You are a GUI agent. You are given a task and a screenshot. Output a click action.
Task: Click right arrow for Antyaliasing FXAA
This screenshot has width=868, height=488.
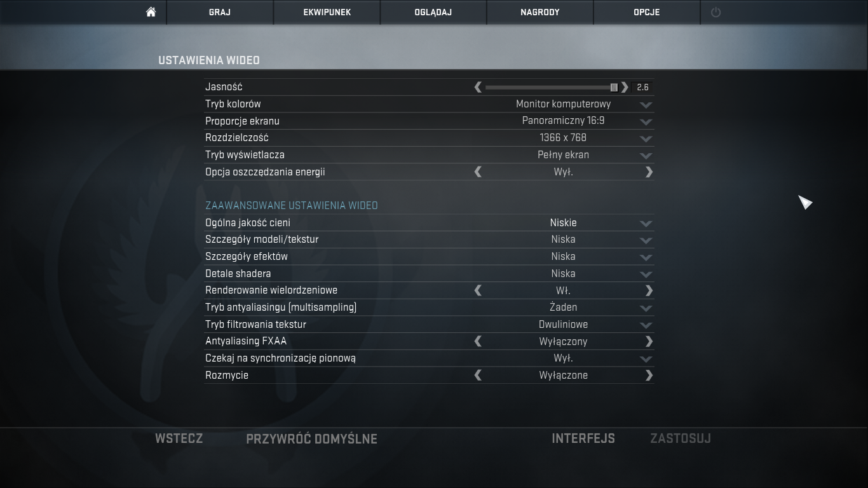[649, 341]
